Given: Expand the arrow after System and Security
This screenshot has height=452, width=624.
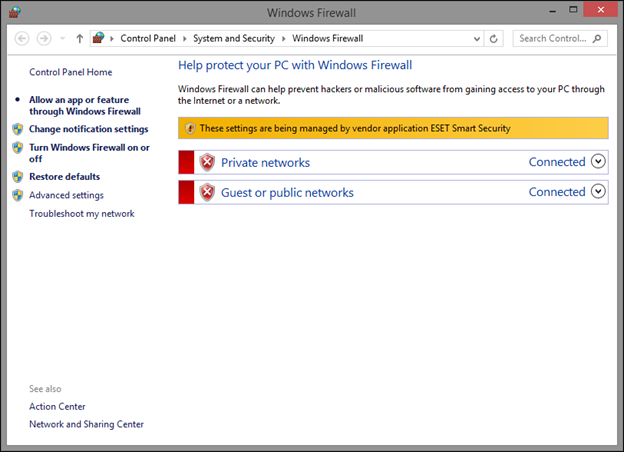Looking at the screenshot, I should (284, 39).
